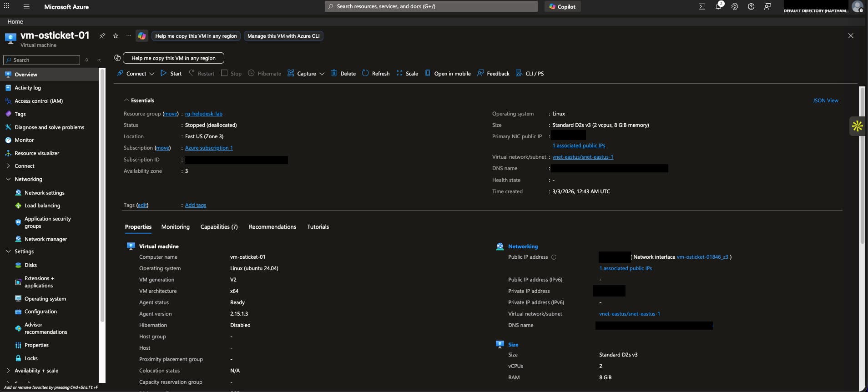Refresh the VM overview

click(376, 73)
